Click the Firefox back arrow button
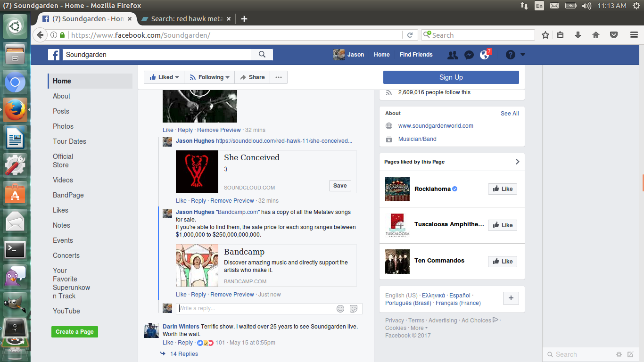The height and width of the screenshot is (362, 644). (40, 35)
